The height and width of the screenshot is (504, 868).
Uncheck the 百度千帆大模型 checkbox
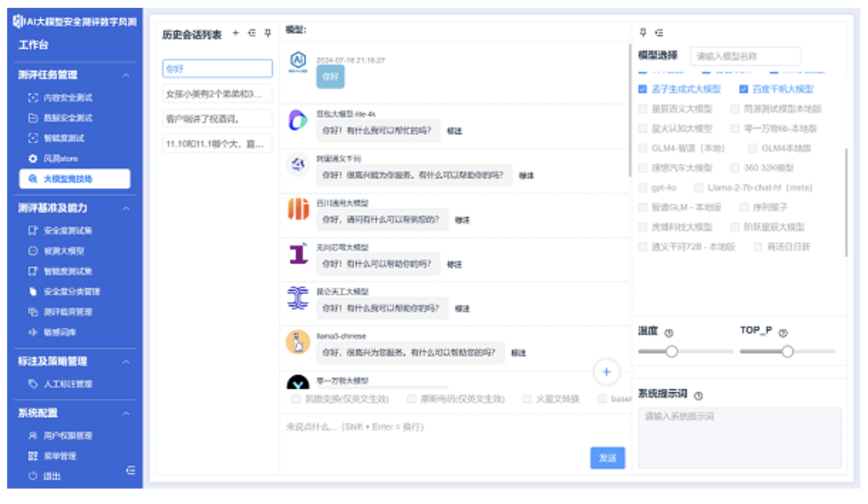click(x=744, y=89)
